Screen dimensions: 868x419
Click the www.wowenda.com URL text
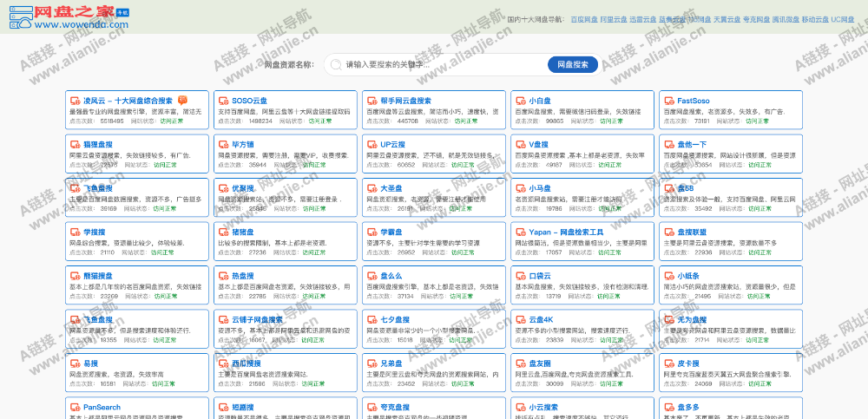tap(81, 24)
